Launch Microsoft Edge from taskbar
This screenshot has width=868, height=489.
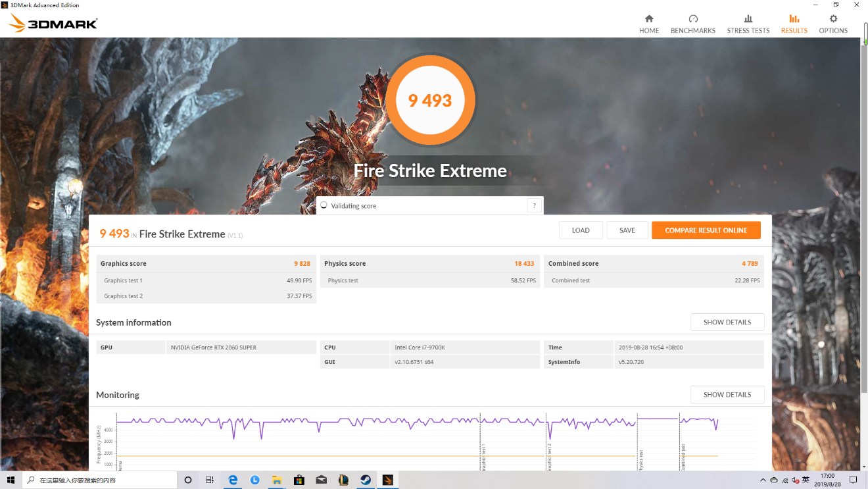pyautogui.click(x=232, y=480)
